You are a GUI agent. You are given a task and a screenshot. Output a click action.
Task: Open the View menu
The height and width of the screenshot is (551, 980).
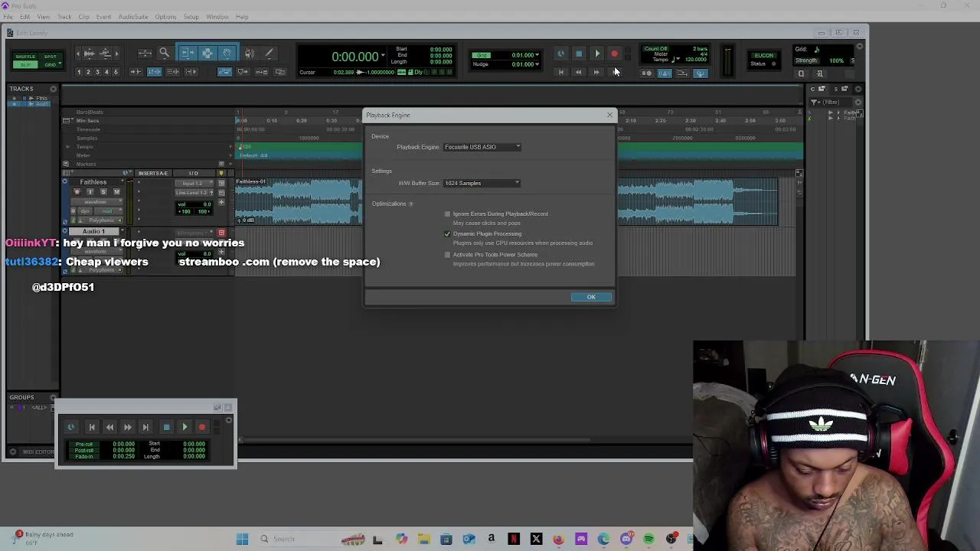pyautogui.click(x=44, y=17)
